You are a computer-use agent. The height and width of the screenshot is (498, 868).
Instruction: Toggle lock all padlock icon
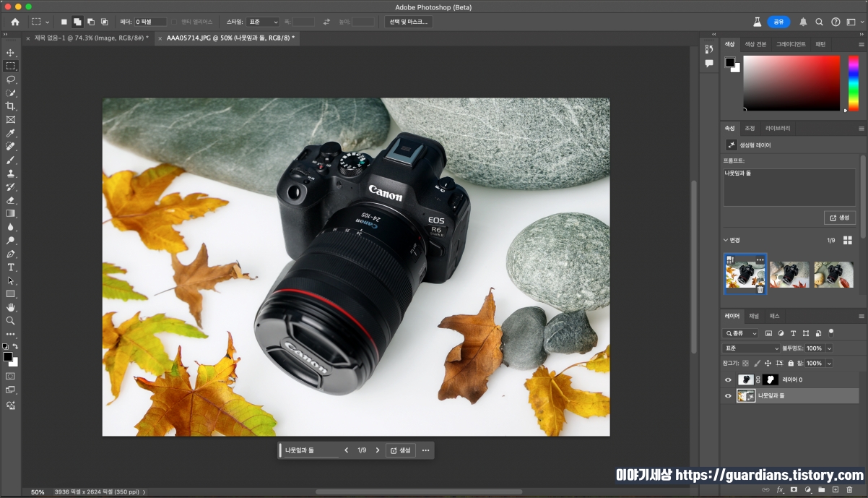tap(791, 363)
